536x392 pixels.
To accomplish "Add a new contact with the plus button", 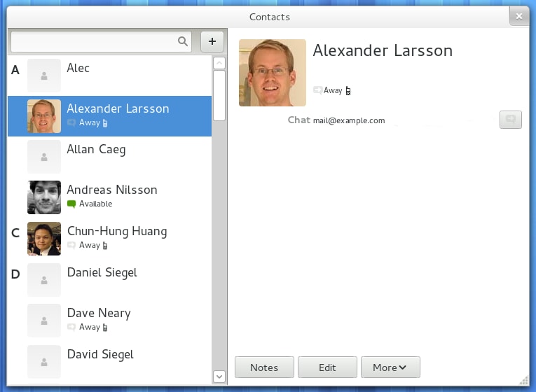I will [x=212, y=41].
